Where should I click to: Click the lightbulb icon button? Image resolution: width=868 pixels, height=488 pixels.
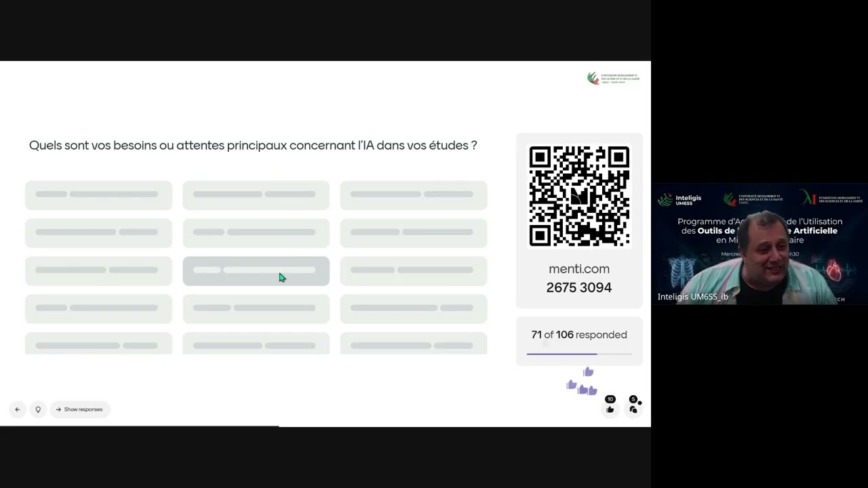click(x=38, y=409)
